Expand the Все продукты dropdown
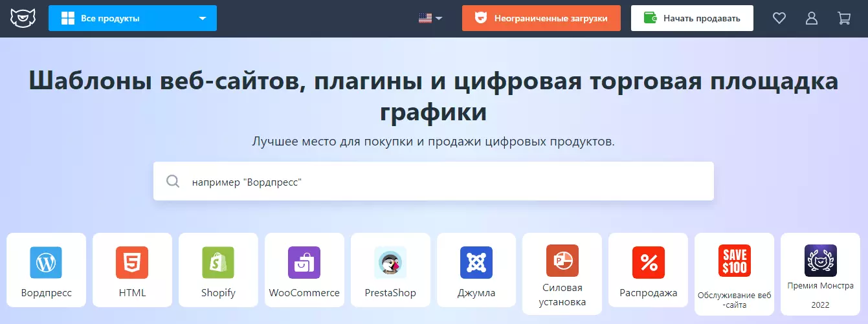The height and width of the screenshot is (324, 868). point(133,18)
